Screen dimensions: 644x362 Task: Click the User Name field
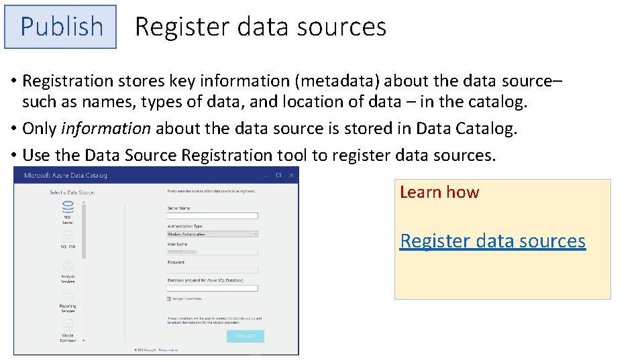click(213, 252)
